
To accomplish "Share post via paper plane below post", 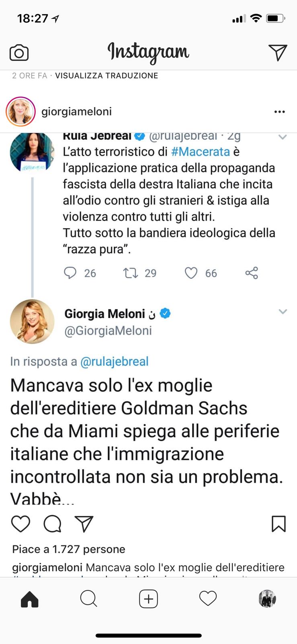I will pos(84,524).
